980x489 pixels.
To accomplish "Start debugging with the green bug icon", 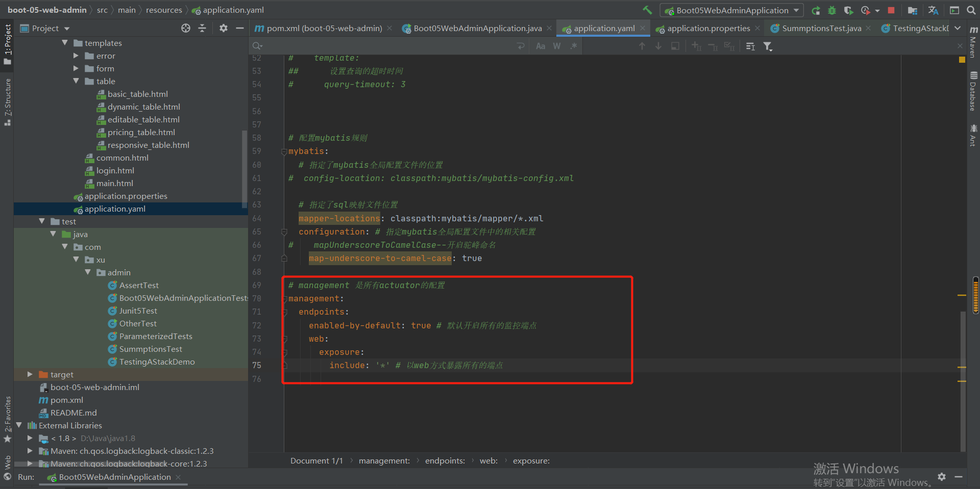I will coord(832,10).
